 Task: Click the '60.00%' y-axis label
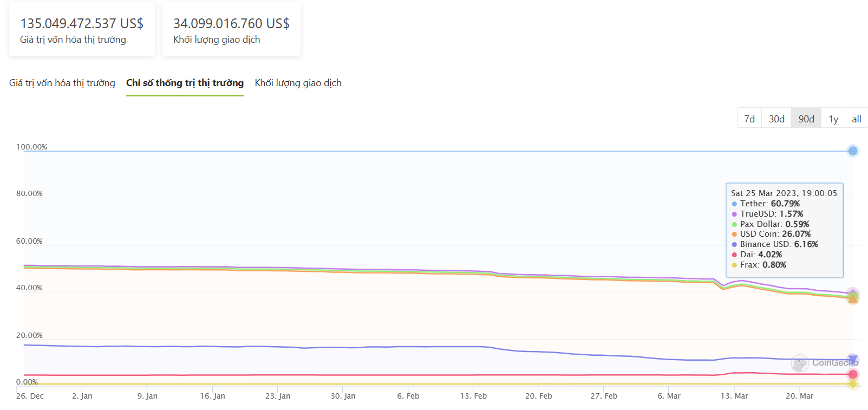tap(29, 241)
